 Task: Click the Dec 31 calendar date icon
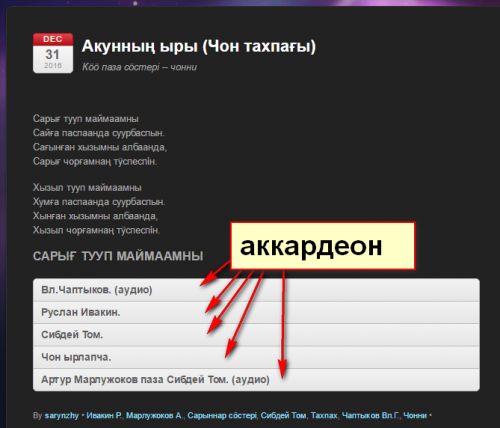[53, 53]
